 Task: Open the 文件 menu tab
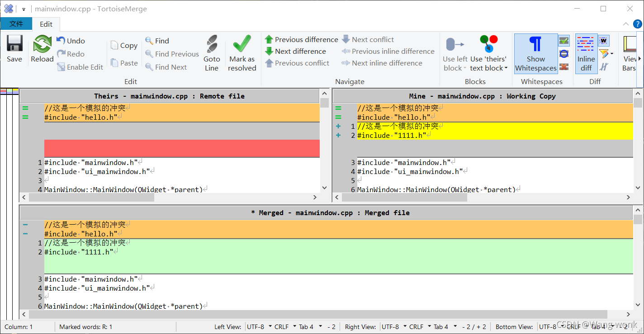point(16,24)
